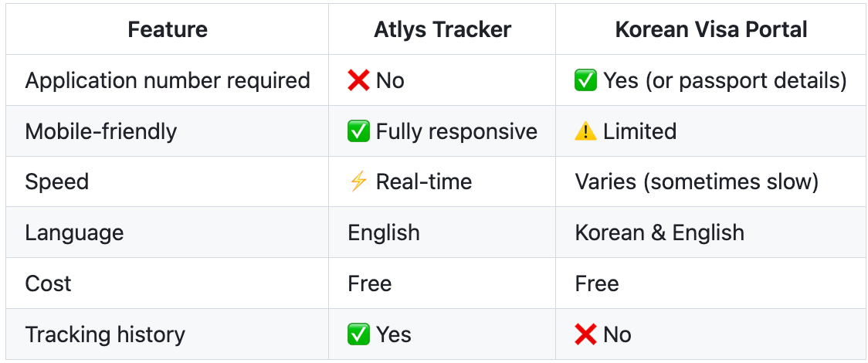
Task: Click Free in the Korean Visa Portal column
Action: click(597, 284)
